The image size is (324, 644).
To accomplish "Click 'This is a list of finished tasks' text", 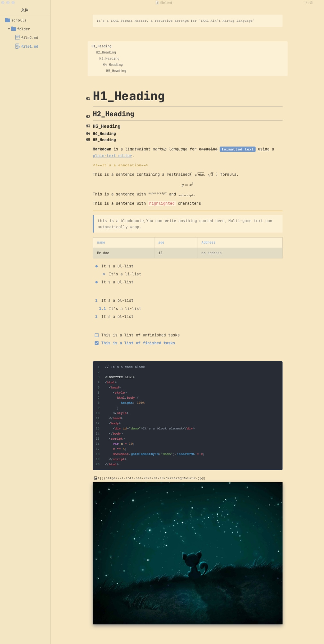I will pos(138,343).
